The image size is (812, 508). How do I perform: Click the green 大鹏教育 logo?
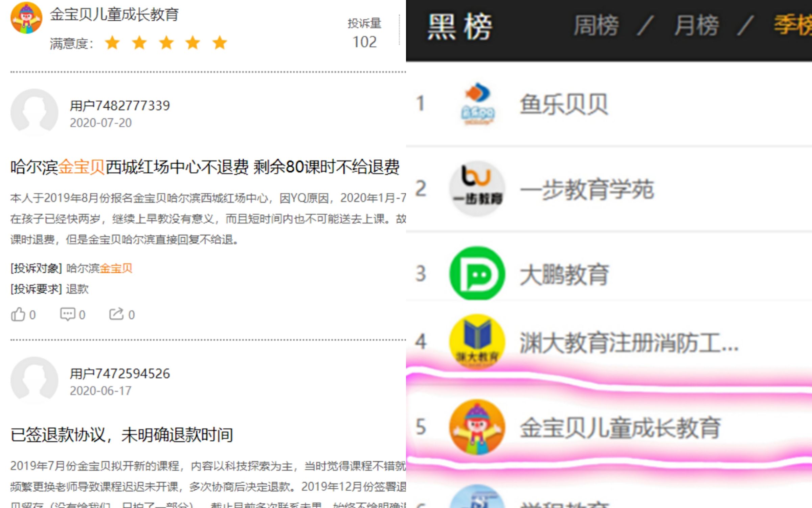pos(477,273)
